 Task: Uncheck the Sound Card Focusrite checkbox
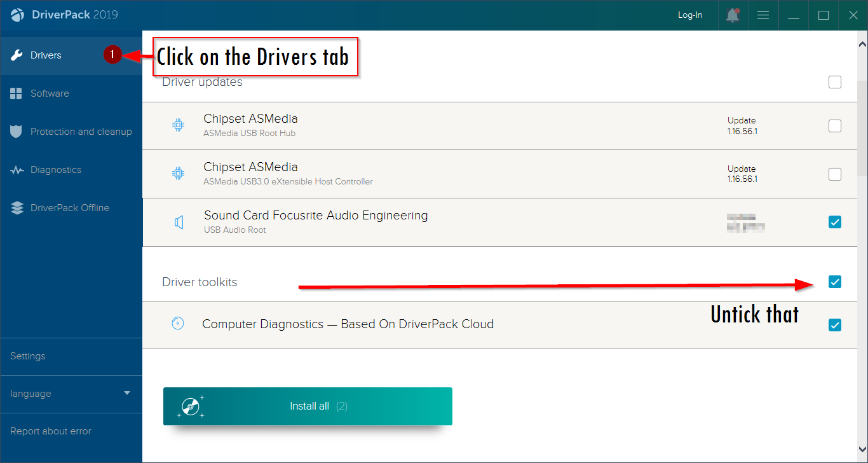pos(834,221)
